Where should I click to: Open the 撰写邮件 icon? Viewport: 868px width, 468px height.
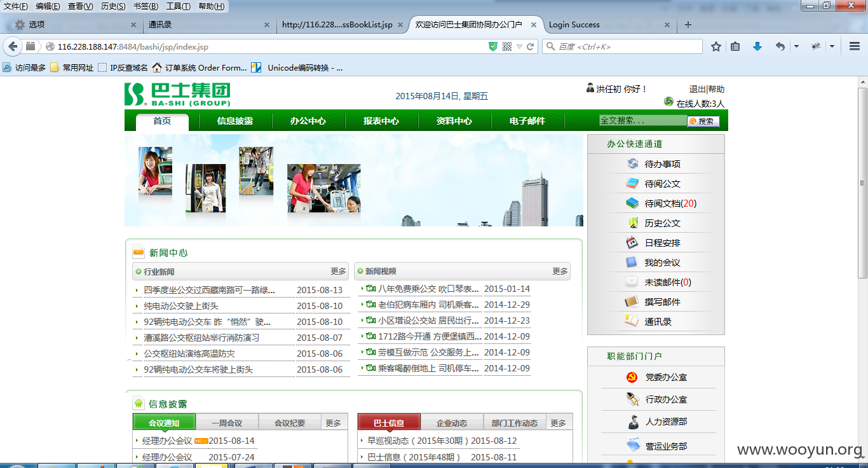coord(632,302)
